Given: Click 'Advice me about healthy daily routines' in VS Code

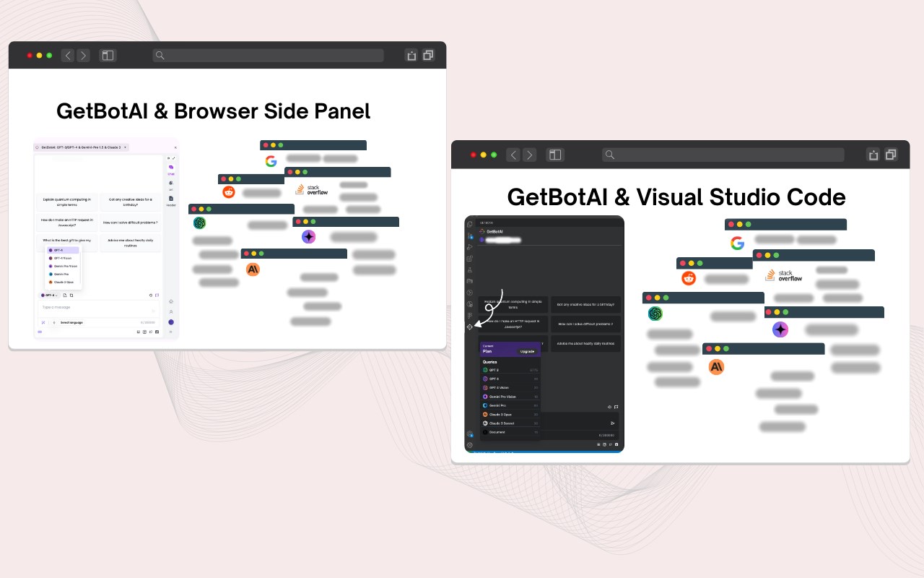Looking at the screenshot, I should click(x=585, y=343).
